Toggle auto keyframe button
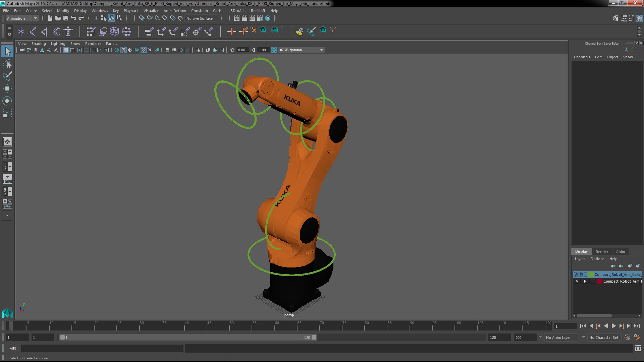Image resolution: width=644 pixels, height=362 pixels. 627,338
